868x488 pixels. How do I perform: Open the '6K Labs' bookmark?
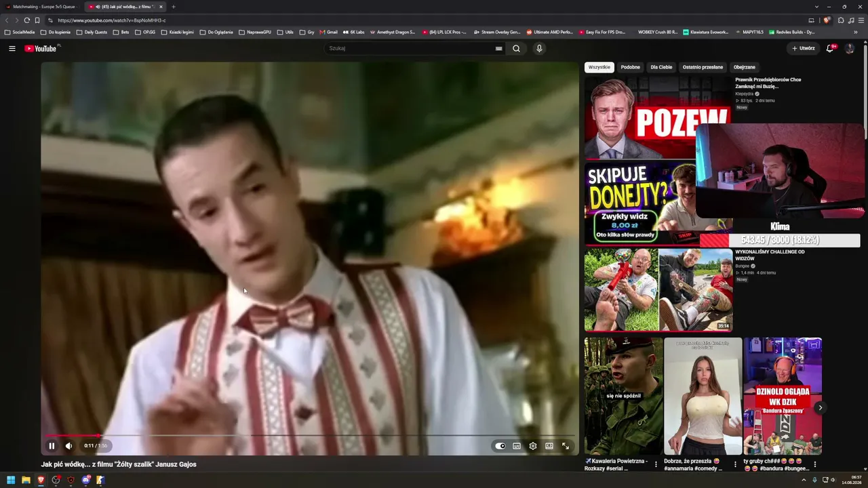click(354, 32)
